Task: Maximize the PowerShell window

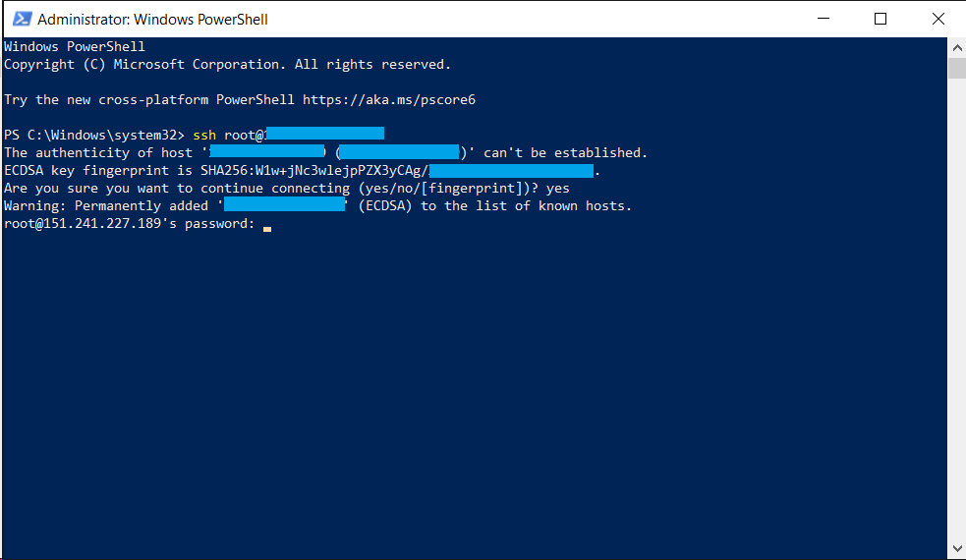Action: click(x=881, y=19)
